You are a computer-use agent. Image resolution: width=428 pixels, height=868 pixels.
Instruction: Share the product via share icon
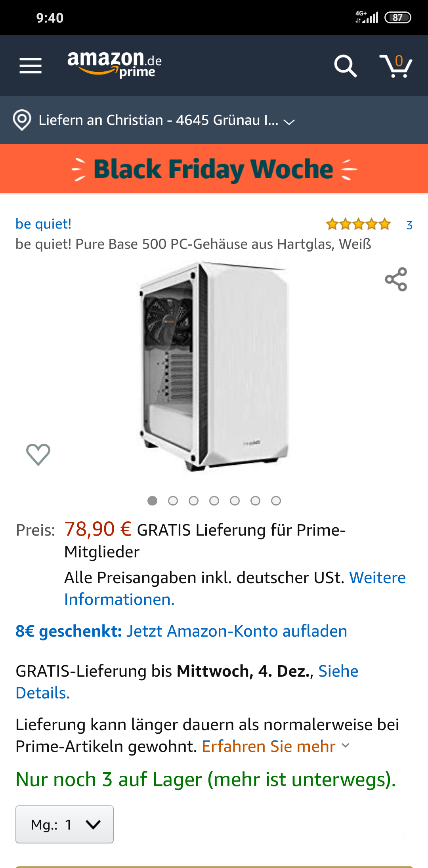(x=396, y=279)
